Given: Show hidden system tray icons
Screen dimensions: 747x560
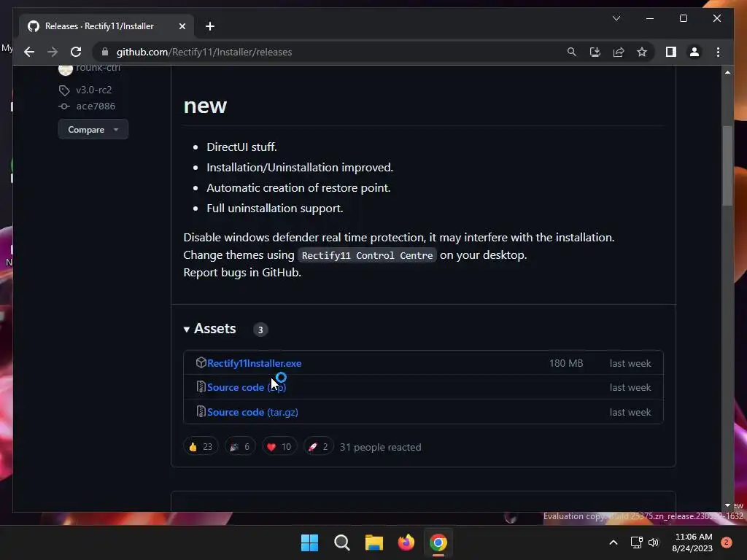Looking at the screenshot, I should (614, 542).
